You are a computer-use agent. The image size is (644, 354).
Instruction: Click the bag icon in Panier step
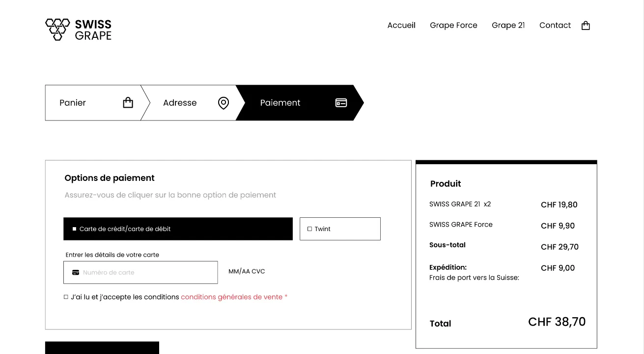[128, 103]
